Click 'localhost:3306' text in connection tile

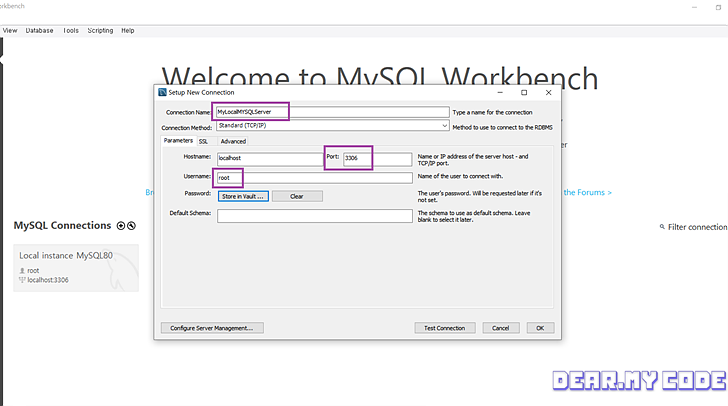48,280
